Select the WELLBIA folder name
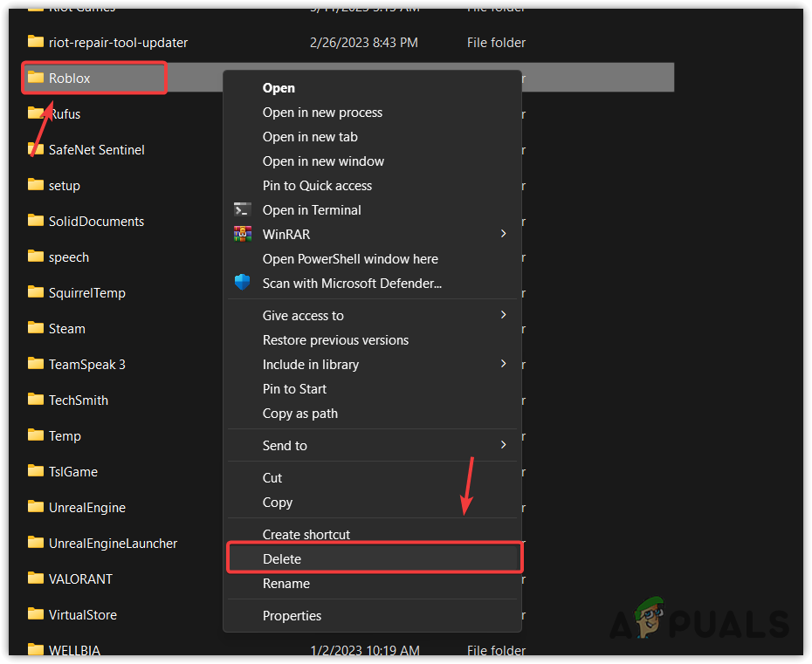The image size is (812, 664). [74, 650]
